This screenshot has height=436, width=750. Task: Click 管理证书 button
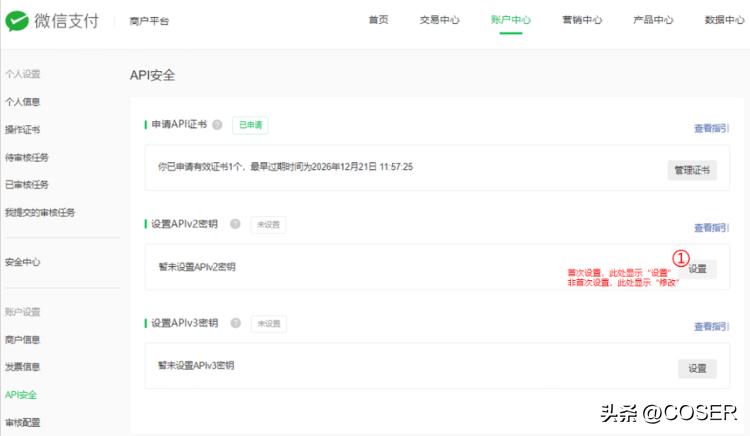tap(692, 170)
